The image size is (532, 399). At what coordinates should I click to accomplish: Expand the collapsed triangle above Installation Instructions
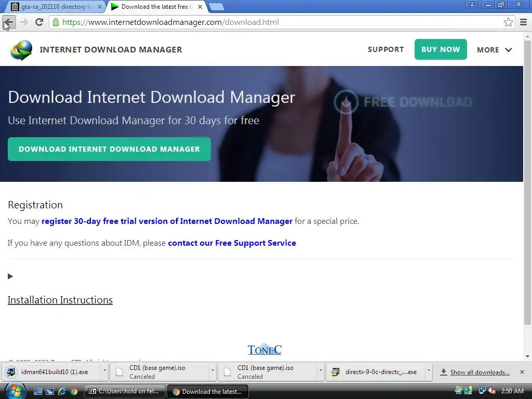point(10,276)
